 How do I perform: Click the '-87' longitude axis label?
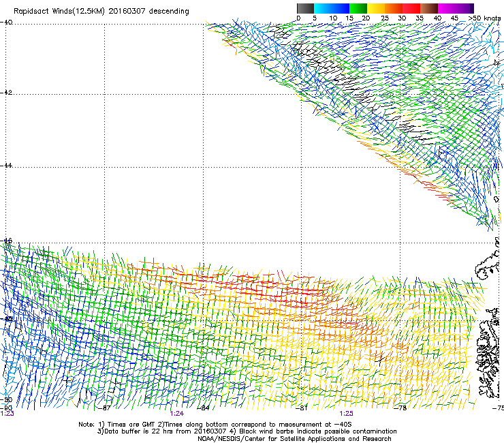[x=104, y=408]
